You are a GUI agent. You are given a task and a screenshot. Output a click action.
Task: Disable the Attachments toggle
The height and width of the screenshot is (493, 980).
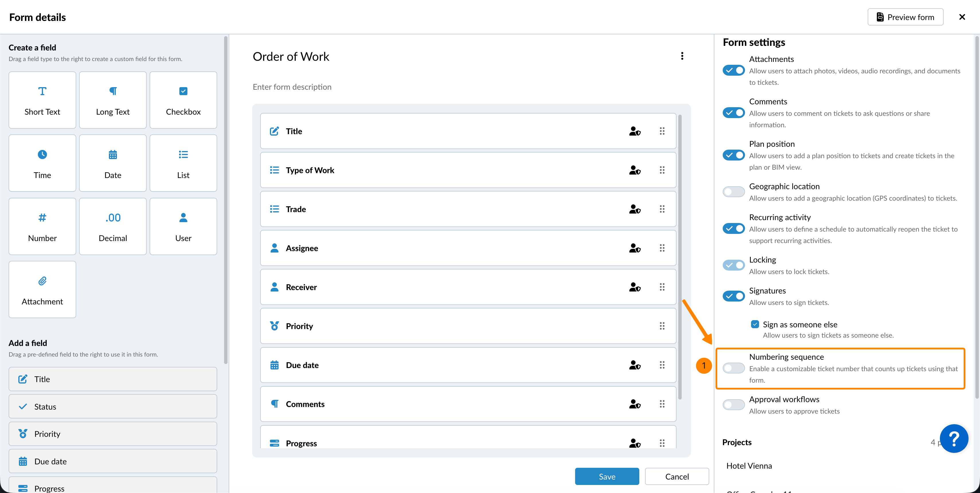pos(734,71)
